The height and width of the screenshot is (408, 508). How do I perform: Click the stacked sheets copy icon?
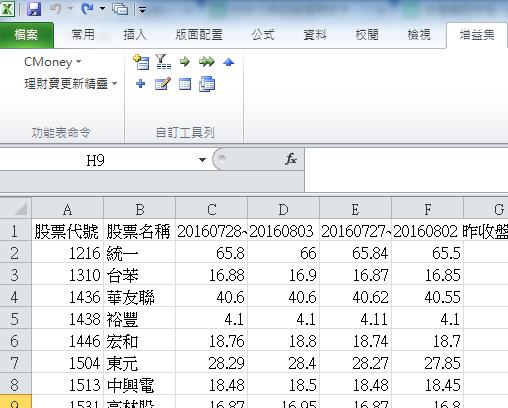click(207, 84)
